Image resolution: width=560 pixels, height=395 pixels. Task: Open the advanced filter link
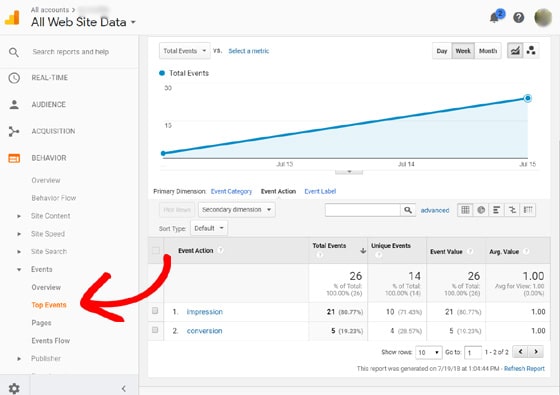pos(435,210)
